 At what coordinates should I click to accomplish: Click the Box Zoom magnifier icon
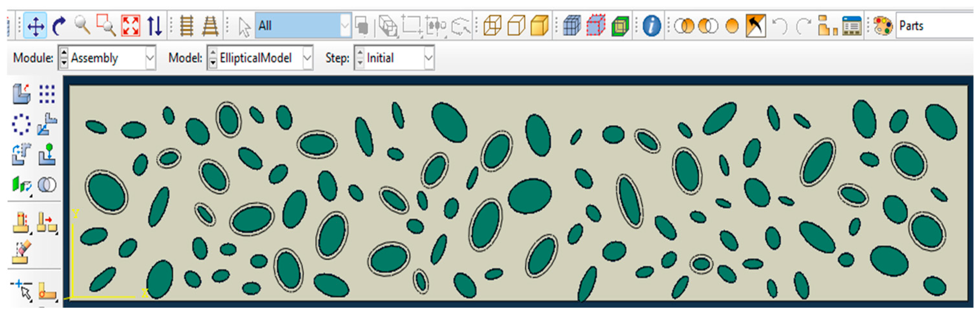pos(106,26)
